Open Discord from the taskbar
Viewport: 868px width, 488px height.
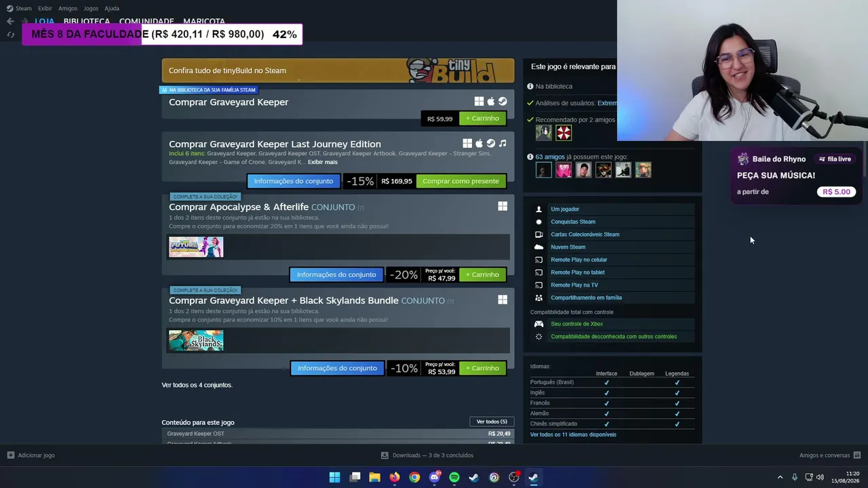435,477
